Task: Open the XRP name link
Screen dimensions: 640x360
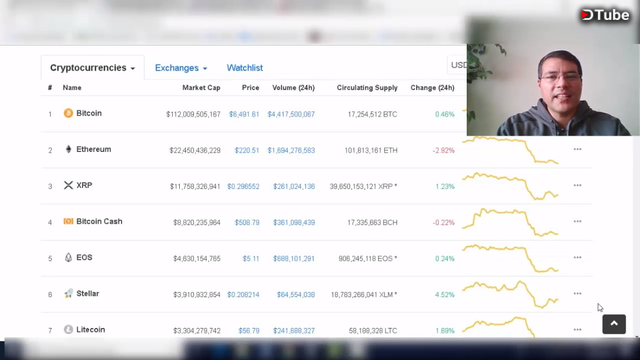Action: (84, 185)
